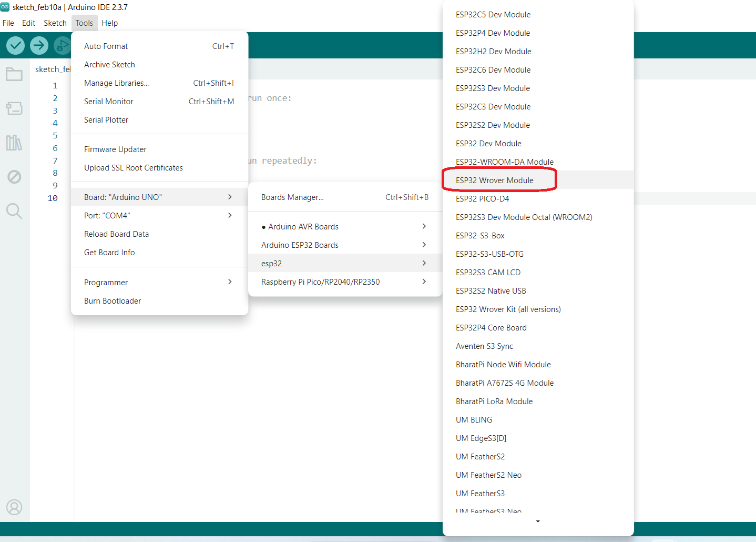Select ESP32-S3-Box board

point(538,236)
